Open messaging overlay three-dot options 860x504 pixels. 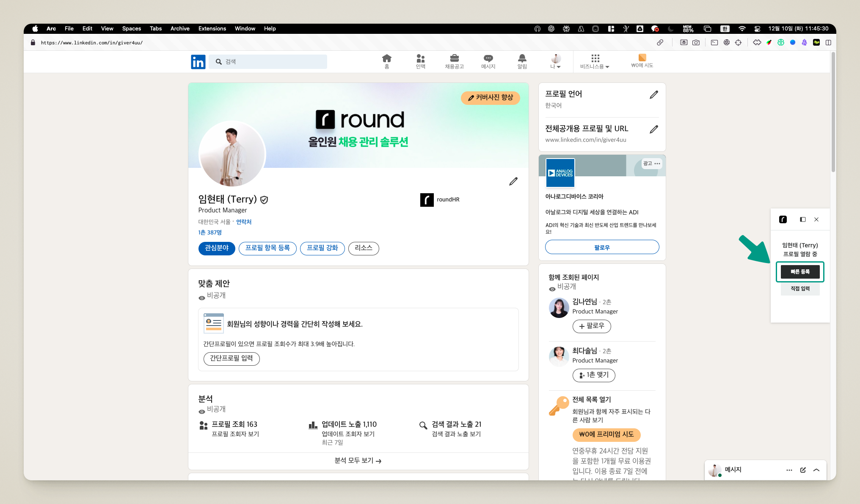click(789, 470)
